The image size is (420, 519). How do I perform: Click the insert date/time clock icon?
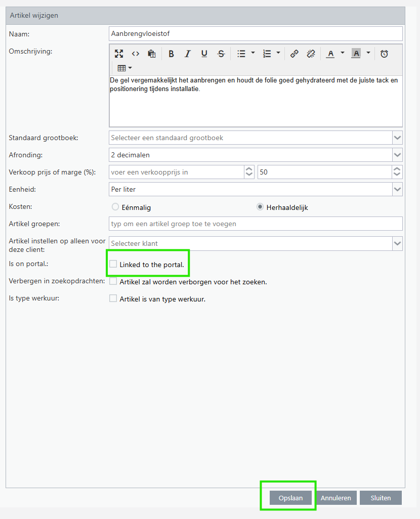click(384, 54)
